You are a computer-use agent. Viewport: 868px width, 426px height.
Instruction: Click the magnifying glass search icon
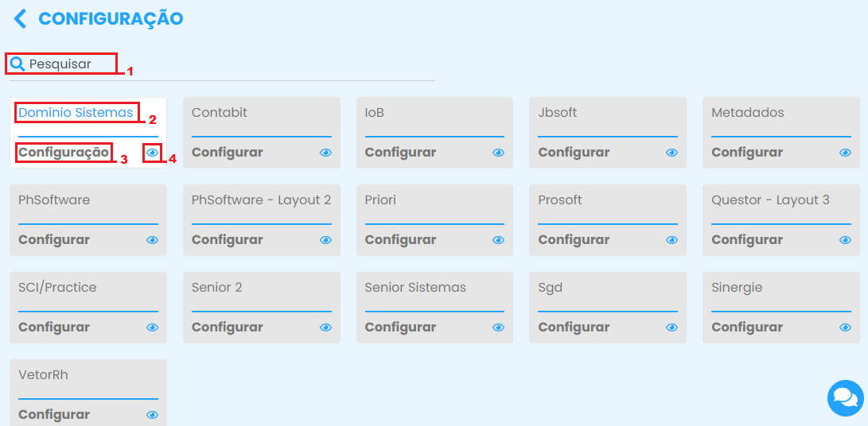(18, 64)
